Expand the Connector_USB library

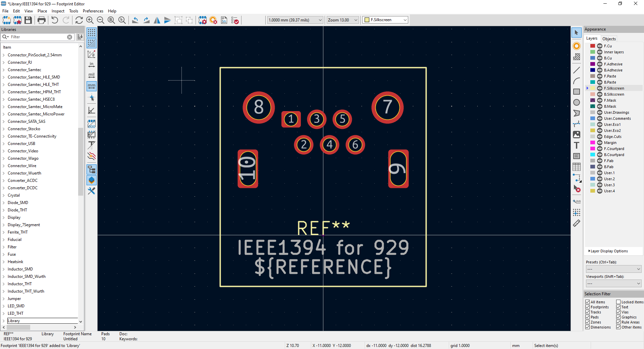(4, 144)
